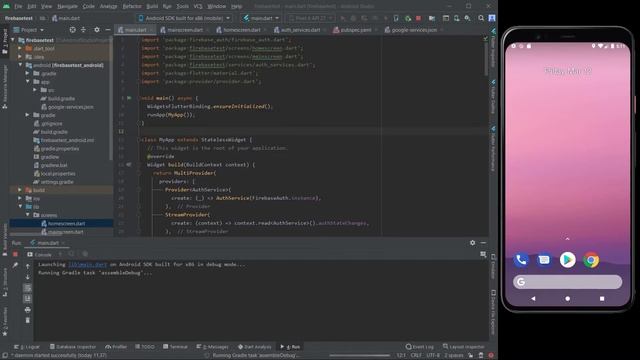Open the Logcat tool window
The image size is (640, 360).
(27, 347)
